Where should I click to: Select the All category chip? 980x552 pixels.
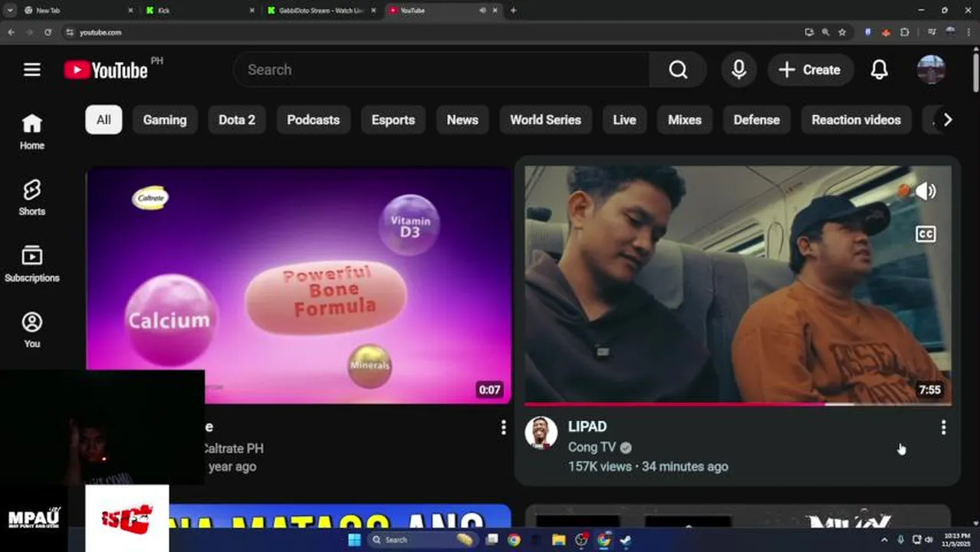point(104,120)
